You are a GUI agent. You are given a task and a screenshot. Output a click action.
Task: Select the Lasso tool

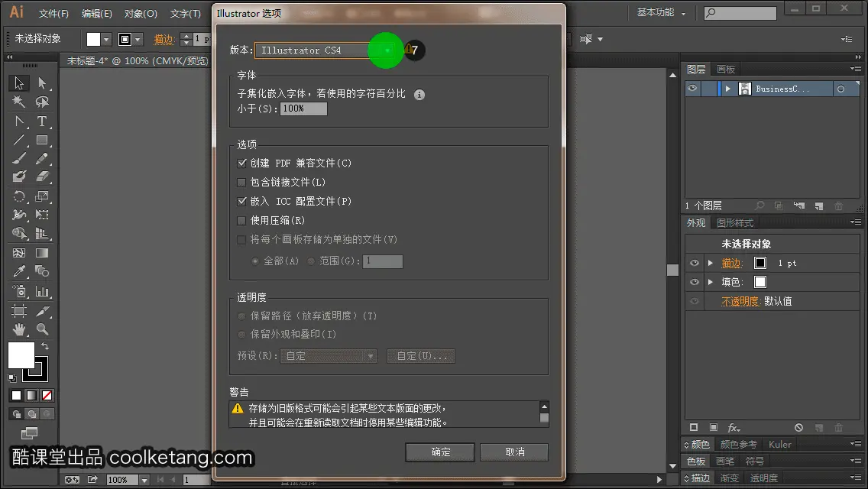coord(42,102)
